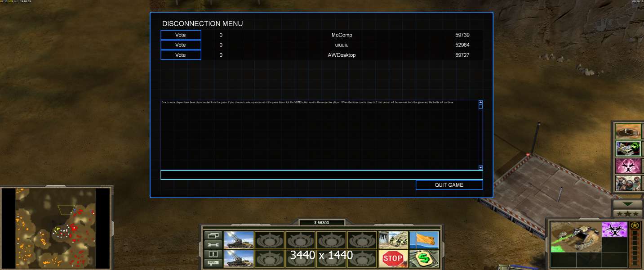This screenshot has width=644, height=270.
Task: Activate the pink biohazard anthrax power shortcut
Action: pos(628,166)
